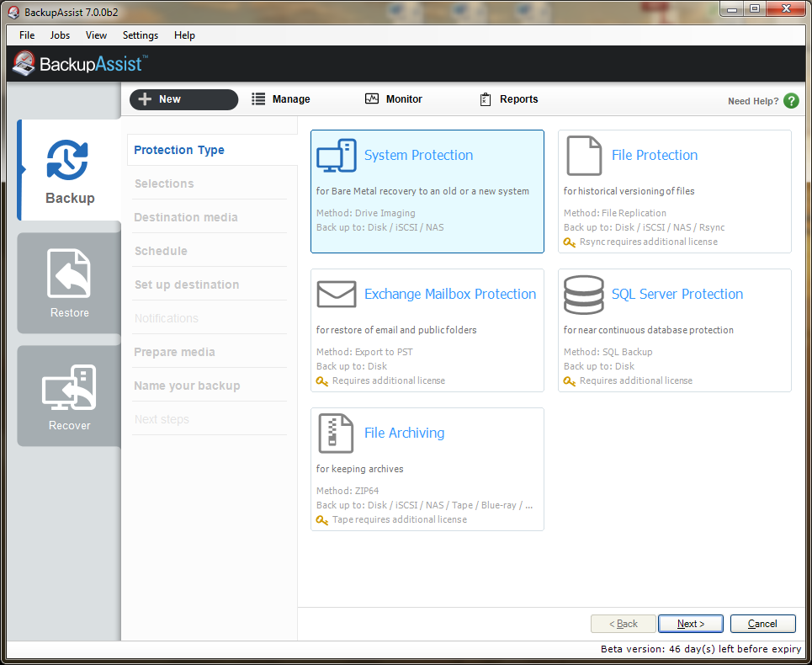Click the Need Help? link text
Viewport: 812px width, 665px height.
[x=753, y=101]
